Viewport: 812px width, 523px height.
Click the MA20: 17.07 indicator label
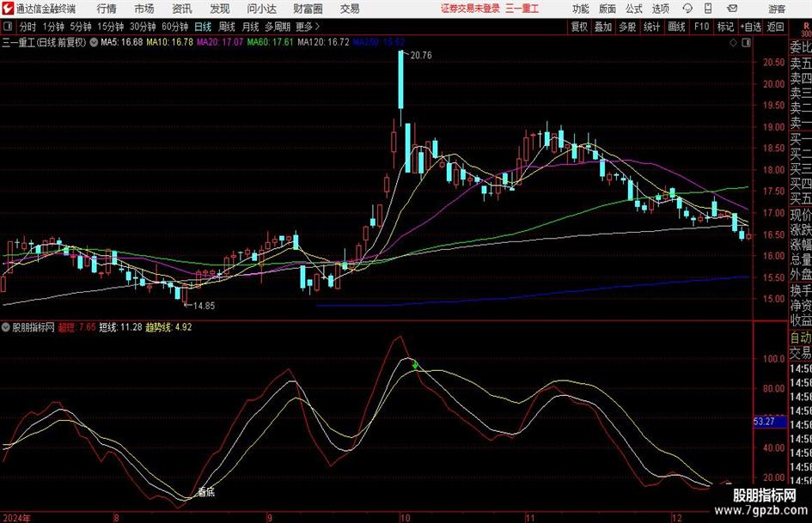tap(220, 42)
